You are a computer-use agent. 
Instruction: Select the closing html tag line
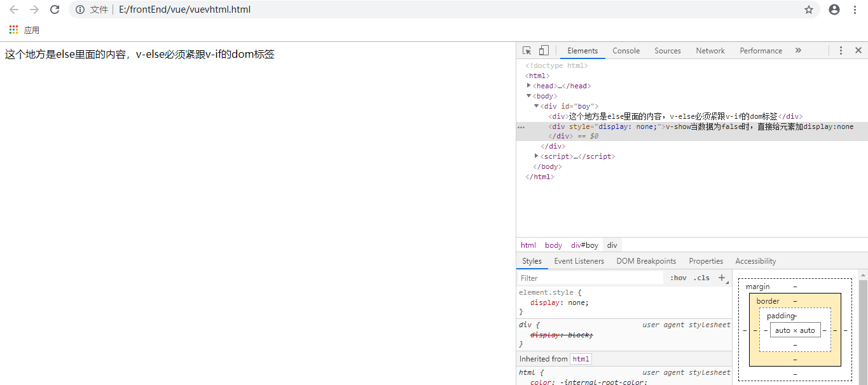tap(540, 177)
